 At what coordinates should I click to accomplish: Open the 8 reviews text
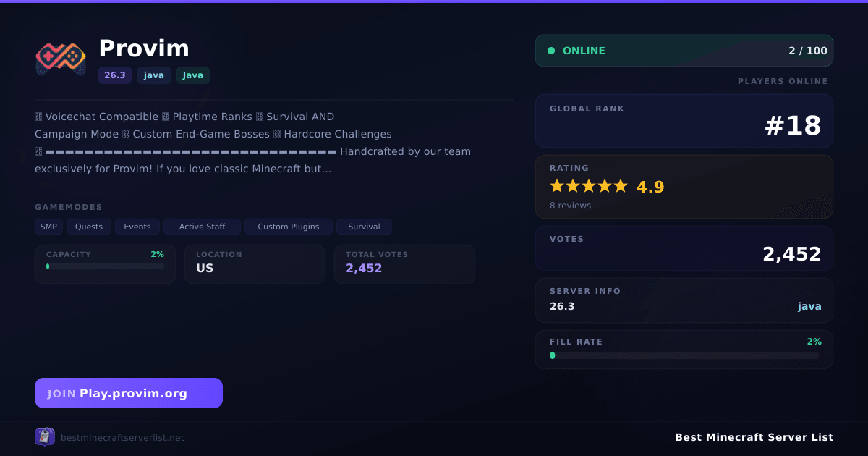pyautogui.click(x=570, y=206)
